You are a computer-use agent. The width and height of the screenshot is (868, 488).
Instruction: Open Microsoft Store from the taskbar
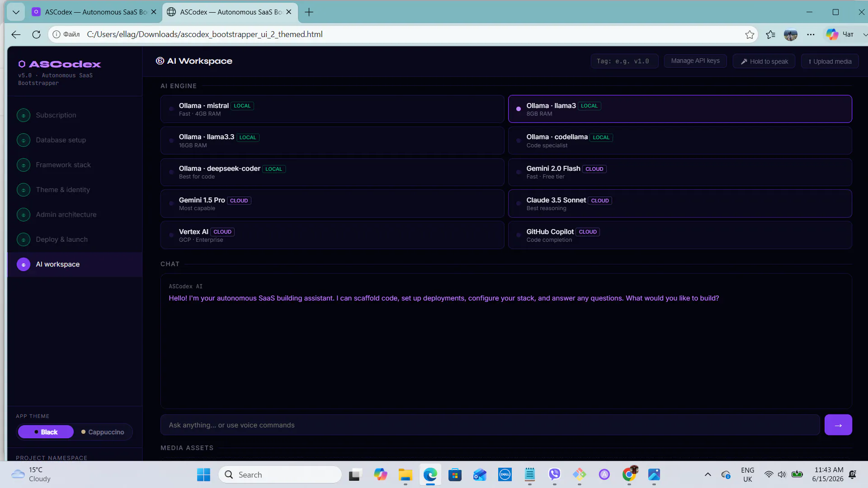pos(455,474)
